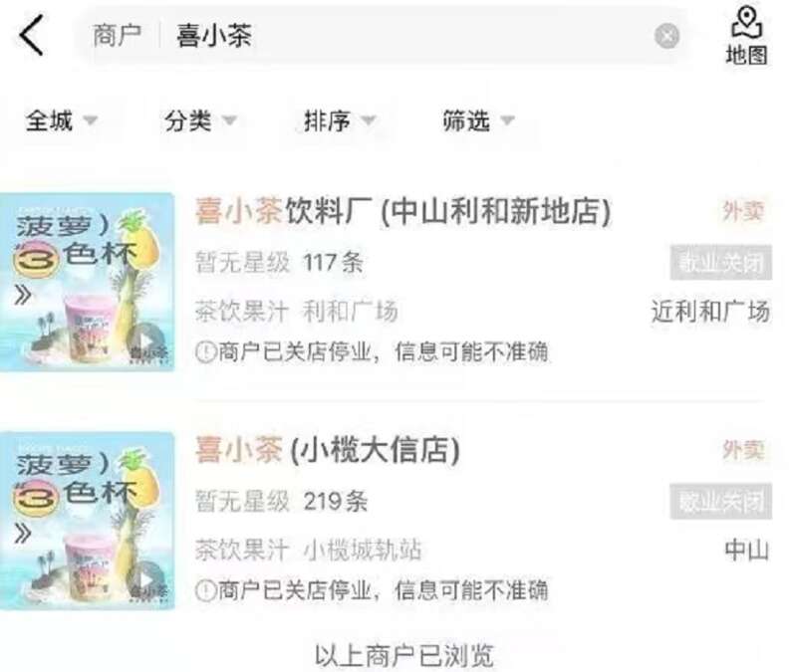Tap the info icon beside the first closure notice

[x=206, y=351]
